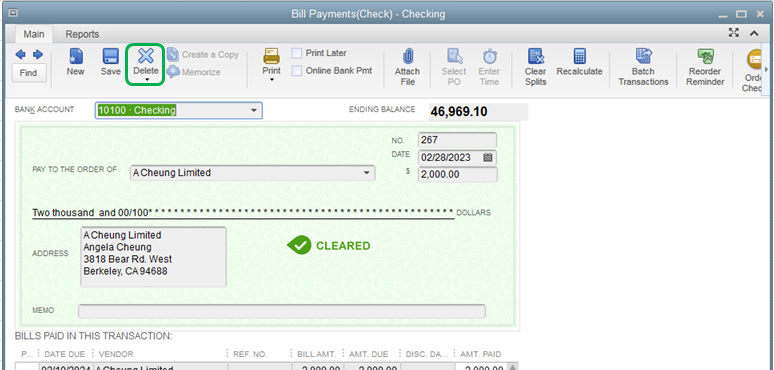
Task: Open the window system menu icon
Action: 13,13
